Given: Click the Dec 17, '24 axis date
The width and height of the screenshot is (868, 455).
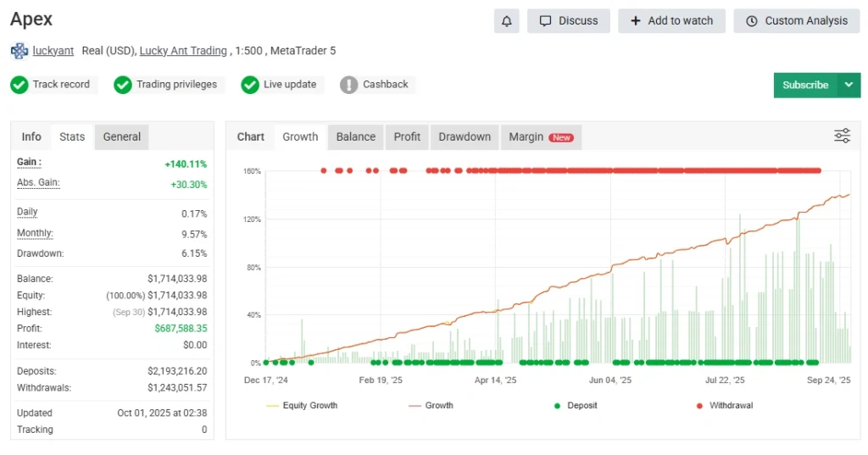Looking at the screenshot, I should pos(265,380).
